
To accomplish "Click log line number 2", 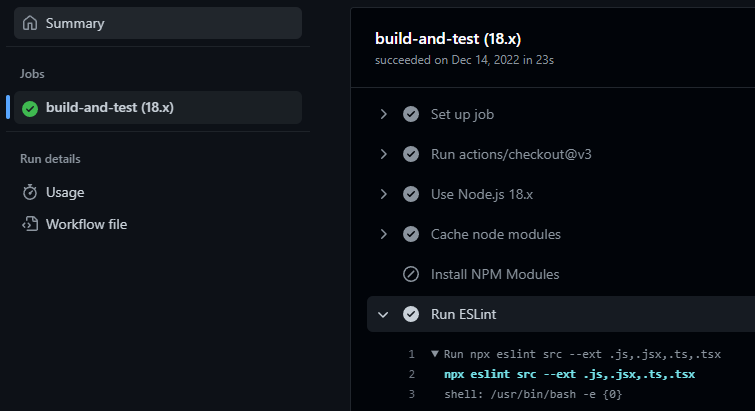I will coord(412,374).
